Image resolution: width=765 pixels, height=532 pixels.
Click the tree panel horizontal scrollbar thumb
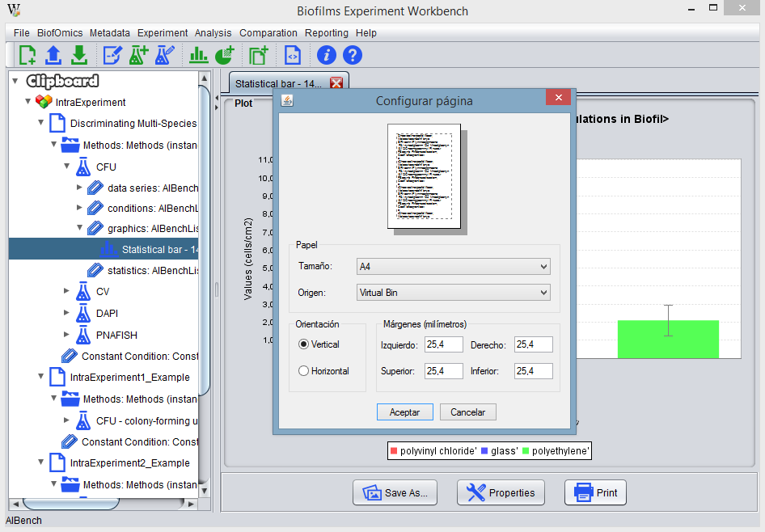click(x=70, y=503)
